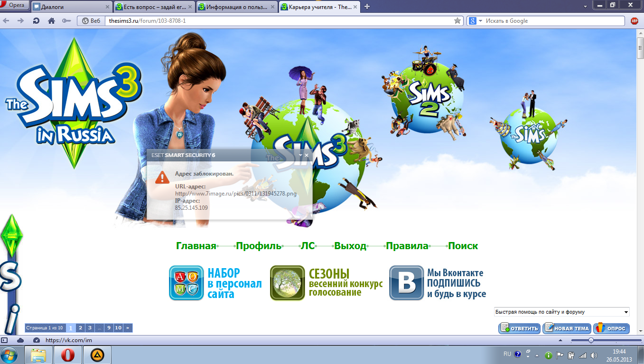
Task: Adjust the page zoom slider handle
Action: click(x=591, y=340)
